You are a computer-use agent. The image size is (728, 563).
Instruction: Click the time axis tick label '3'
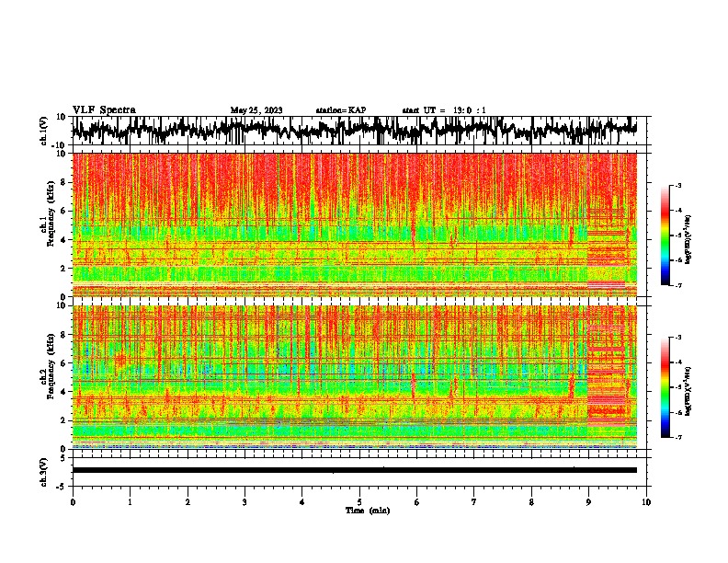(x=245, y=502)
